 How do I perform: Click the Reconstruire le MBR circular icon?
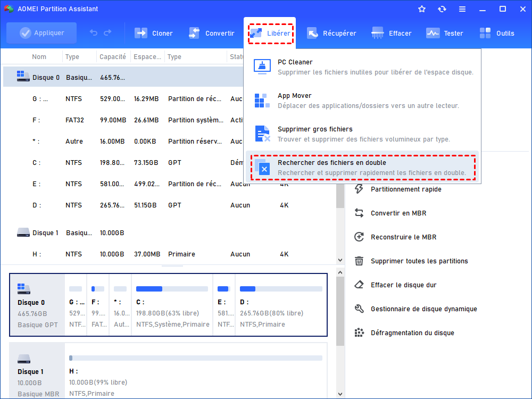point(359,237)
